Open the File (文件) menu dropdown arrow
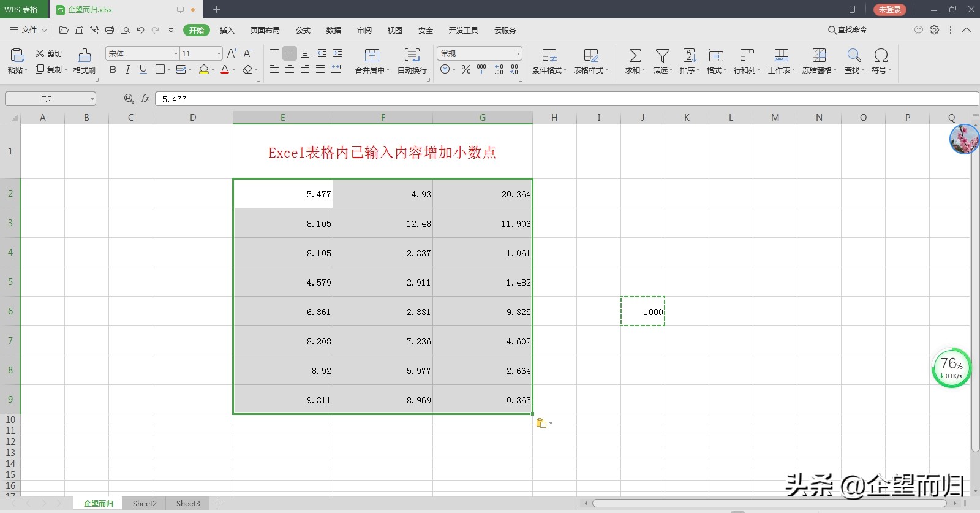The height and width of the screenshot is (513, 980). pos(44,30)
